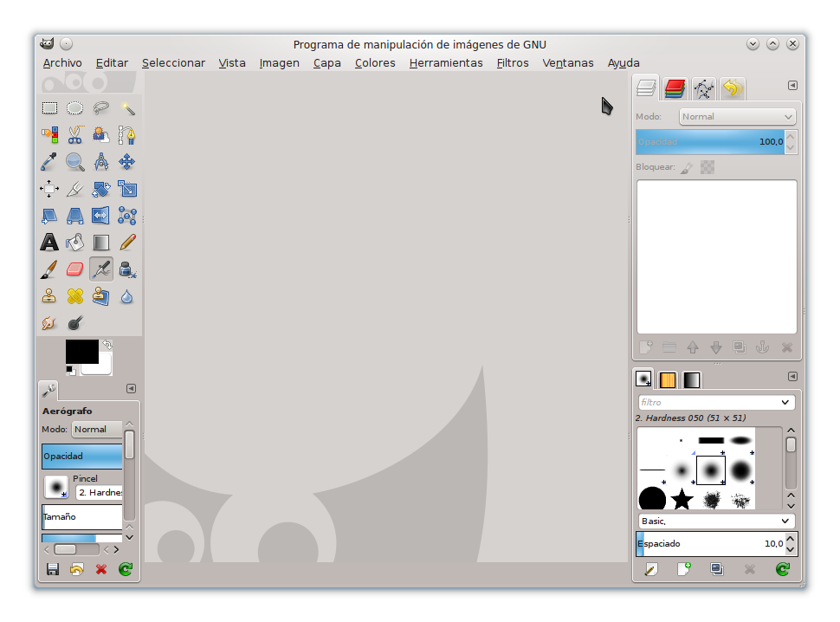This screenshot has width=840, height=622.
Task: Select the Bucket Fill tool
Action: click(75, 243)
